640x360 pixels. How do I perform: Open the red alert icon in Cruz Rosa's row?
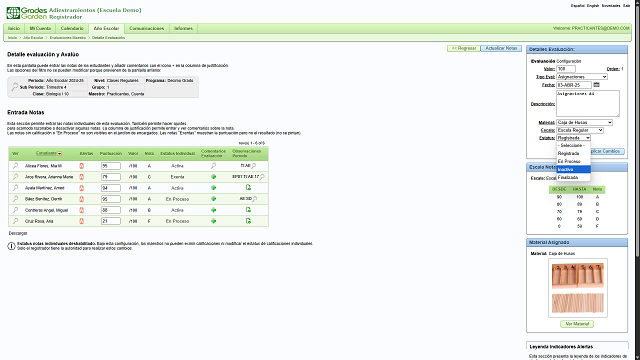click(81, 221)
